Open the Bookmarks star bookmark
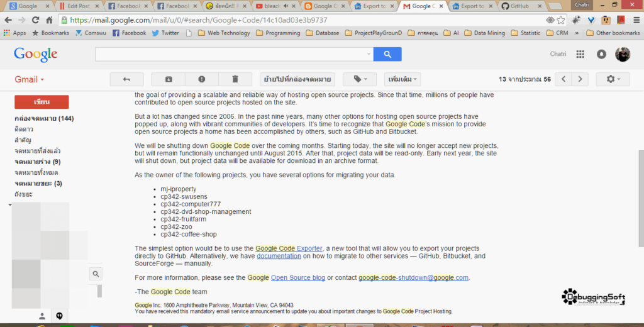Viewport: 644px width, 327px height. pos(50,33)
